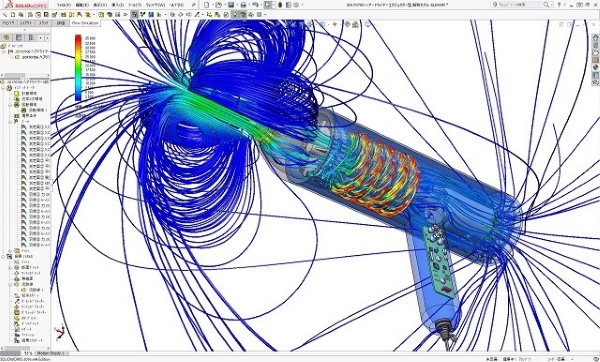This screenshot has width=600, height=362.
Task: Collapse the goals folder in simulation tree
Action: coord(11,121)
